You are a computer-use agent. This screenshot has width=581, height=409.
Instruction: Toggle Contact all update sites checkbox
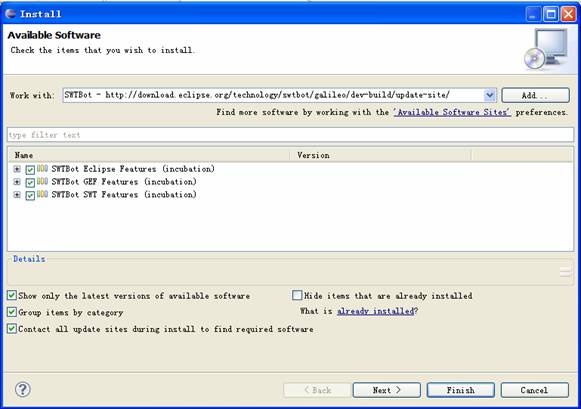point(12,329)
